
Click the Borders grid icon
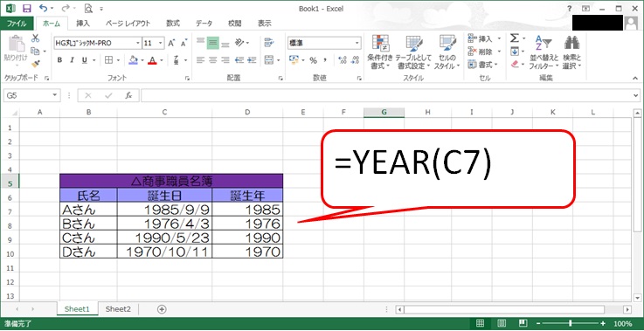click(109, 60)
